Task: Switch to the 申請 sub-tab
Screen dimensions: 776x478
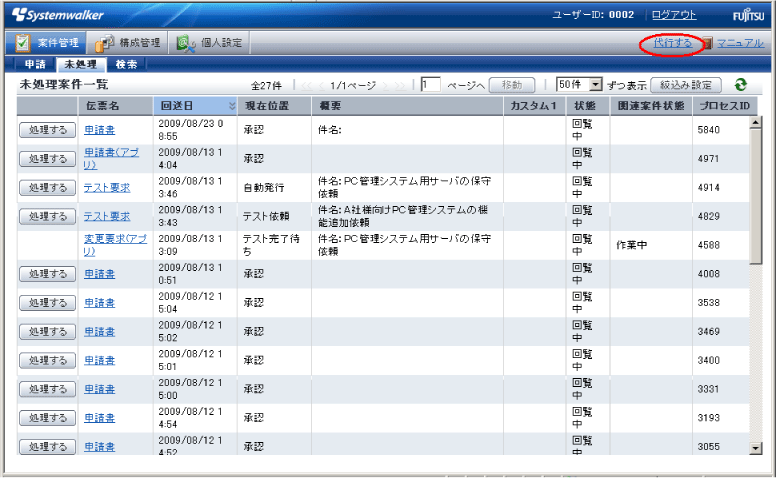Action: (x=35, y=64)
